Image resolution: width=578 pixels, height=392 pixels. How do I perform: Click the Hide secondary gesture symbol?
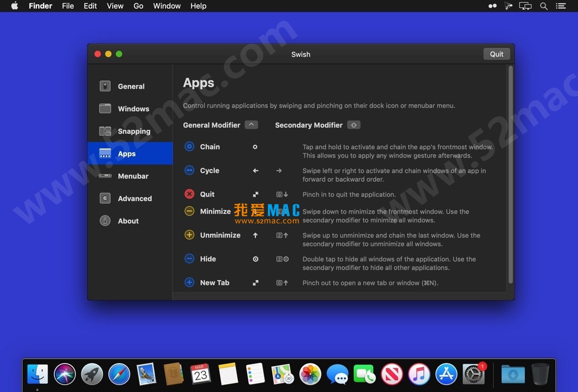point(282,259)
